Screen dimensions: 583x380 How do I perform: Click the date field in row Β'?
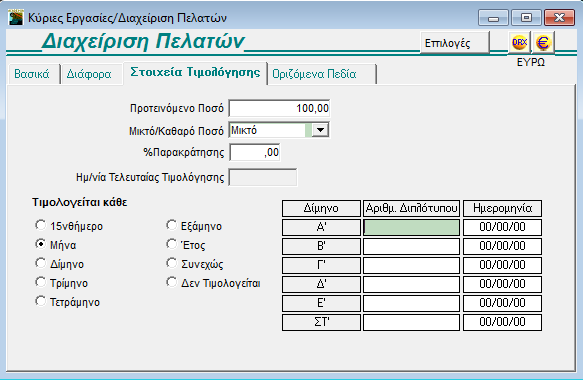(x=502, y=246)
